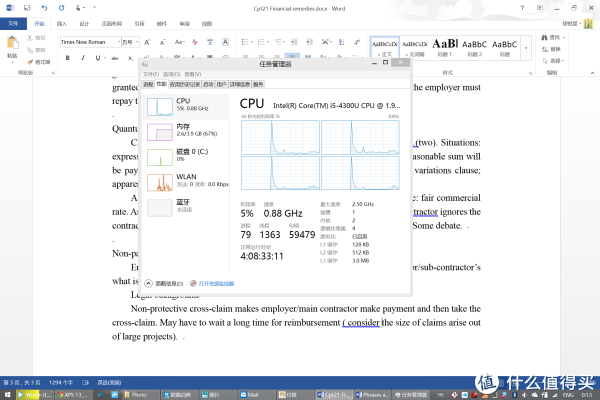
Task: Open Task Manager File menu
Action: point(151,74)
